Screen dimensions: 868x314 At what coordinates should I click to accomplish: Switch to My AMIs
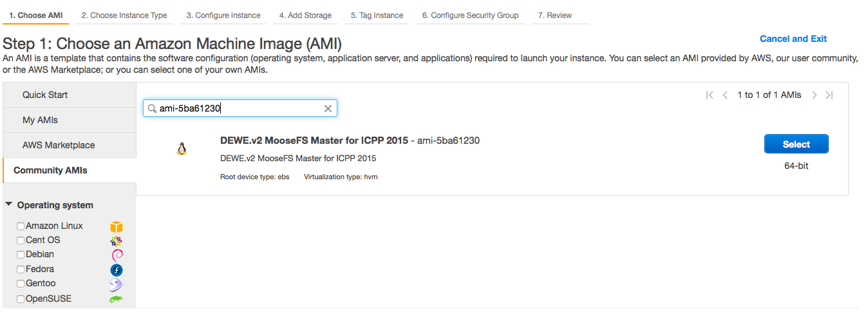pyautogui.click(x=70, y=120)
